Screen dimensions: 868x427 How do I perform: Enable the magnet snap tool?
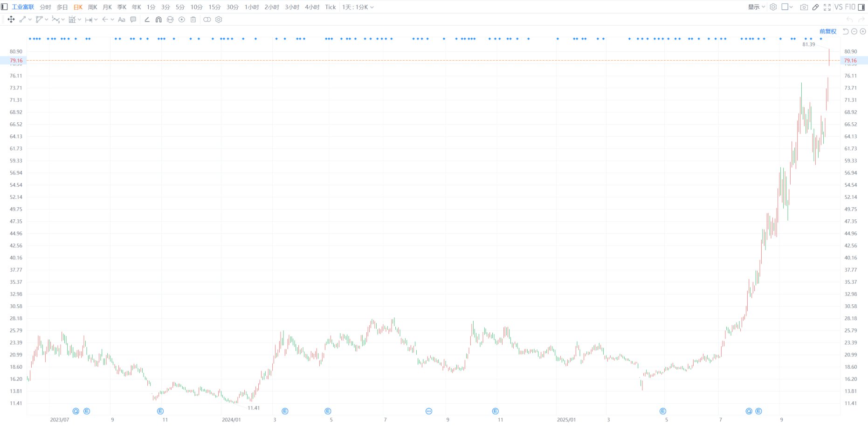(158, 20)
